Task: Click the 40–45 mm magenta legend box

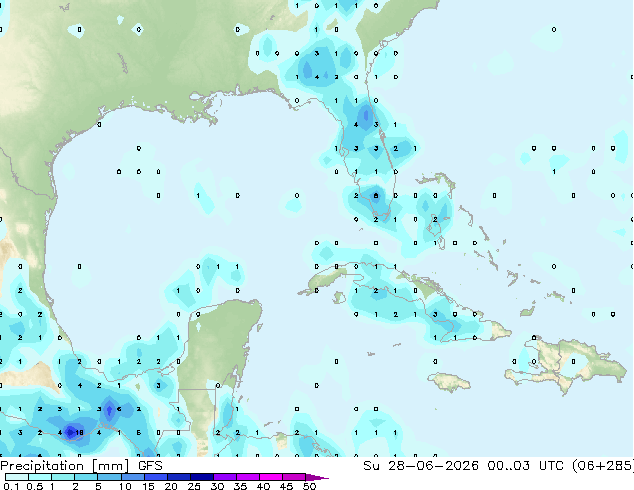Action: [x=271, y=477]
